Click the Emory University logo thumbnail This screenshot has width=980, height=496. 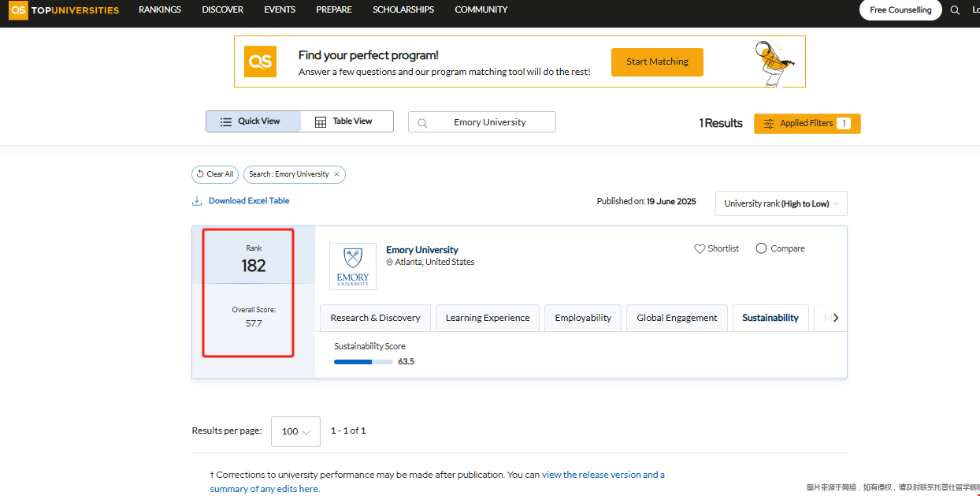[x=352, y=267]
